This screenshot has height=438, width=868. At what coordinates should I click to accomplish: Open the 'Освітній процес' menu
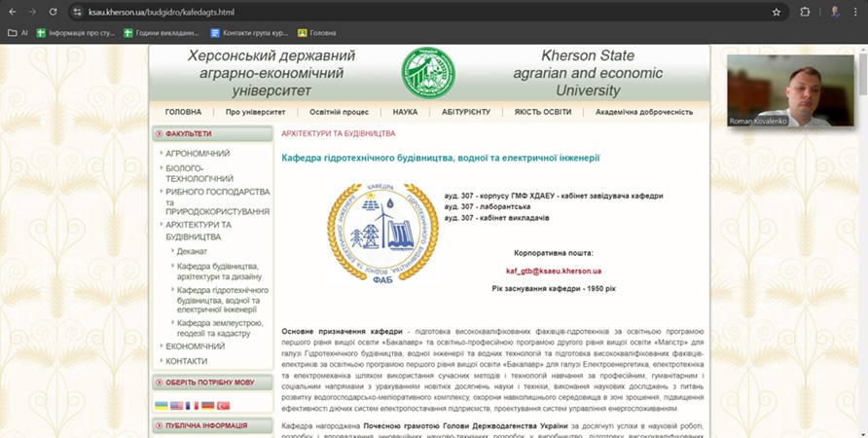[x=339, y=112]
